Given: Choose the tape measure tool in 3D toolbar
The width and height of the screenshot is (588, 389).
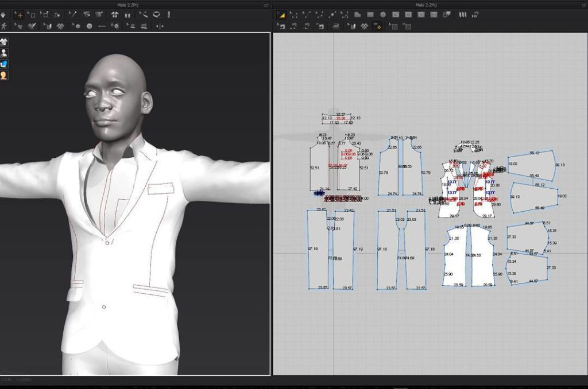Looking at the screenshot, I should pos(144,15).
